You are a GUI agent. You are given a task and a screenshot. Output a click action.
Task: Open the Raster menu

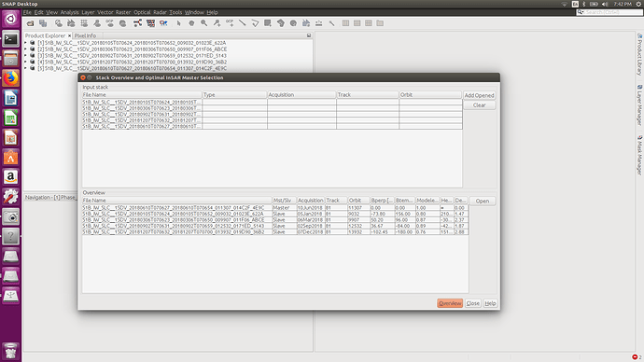123,12
